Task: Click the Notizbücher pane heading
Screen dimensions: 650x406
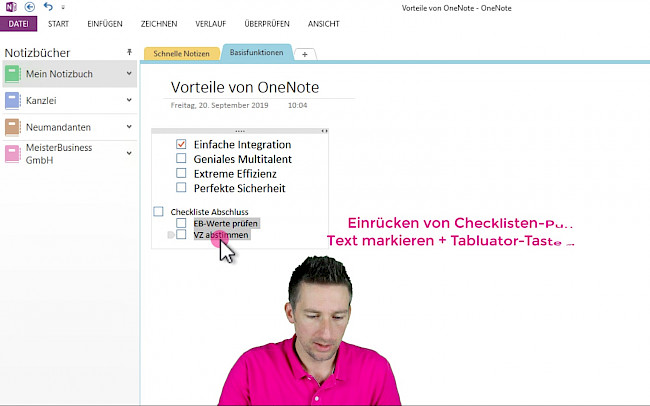Action: coord(37,53)
